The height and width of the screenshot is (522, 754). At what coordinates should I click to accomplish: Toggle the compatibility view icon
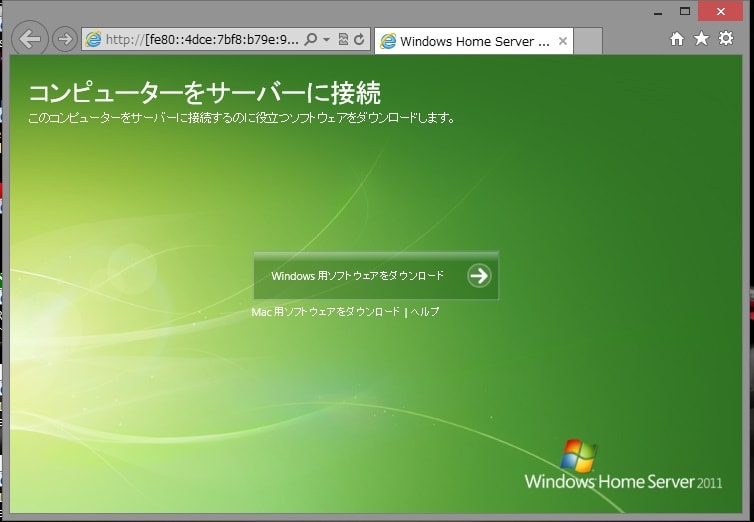(x=343, y=39)
